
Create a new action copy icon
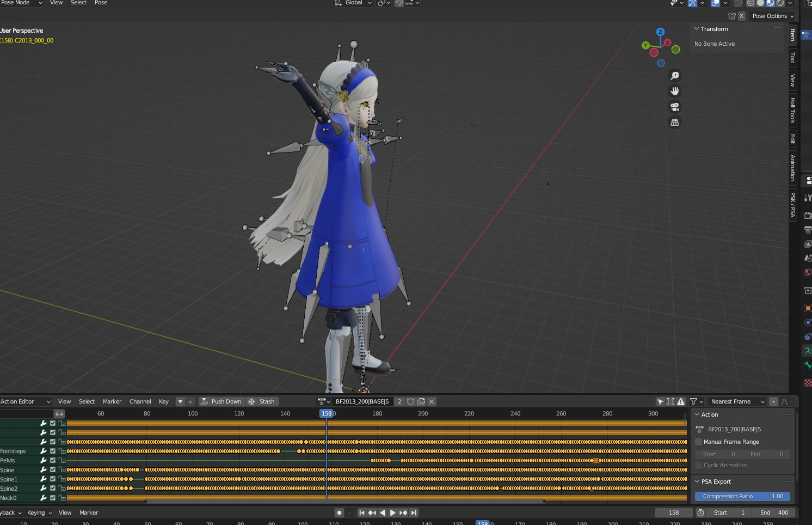421,401
